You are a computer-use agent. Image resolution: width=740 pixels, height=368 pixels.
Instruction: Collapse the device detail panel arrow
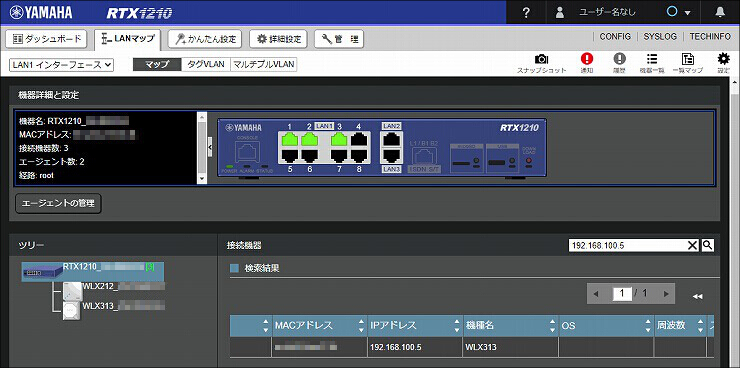210,148
